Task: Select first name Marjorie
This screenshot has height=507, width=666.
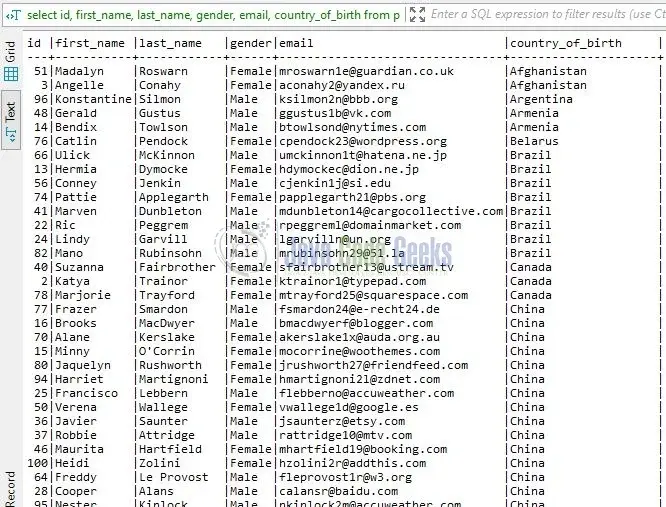Action: pyautogui.click(x=83, y=296)
